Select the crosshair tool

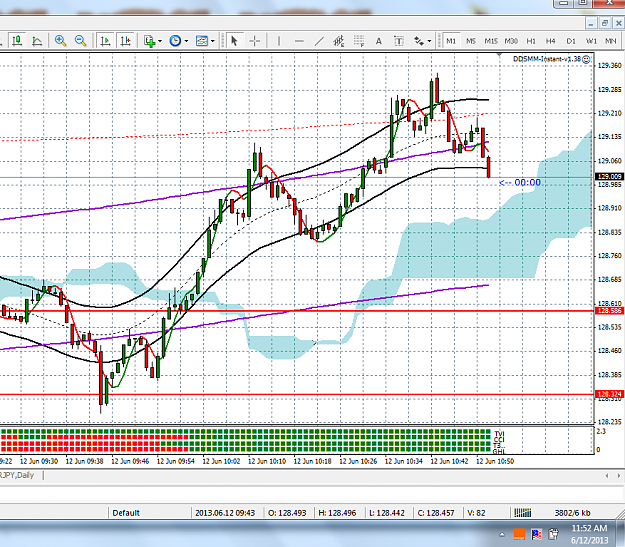coord(254,41)
